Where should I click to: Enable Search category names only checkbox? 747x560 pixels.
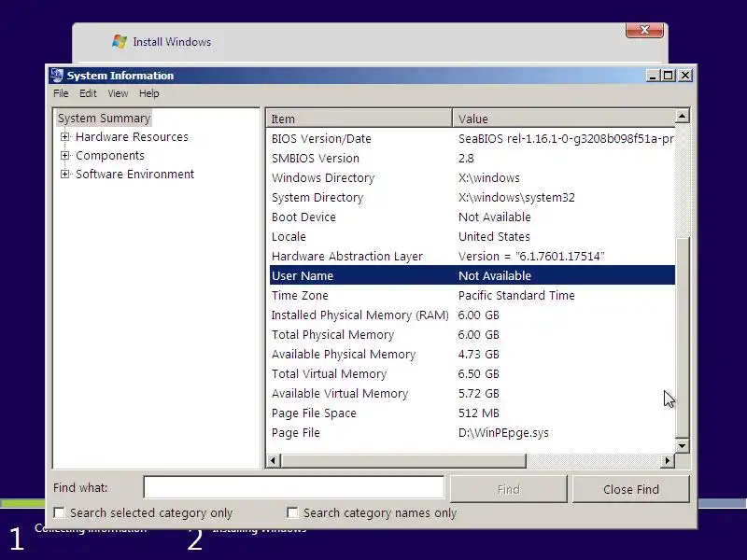point(292,512)
